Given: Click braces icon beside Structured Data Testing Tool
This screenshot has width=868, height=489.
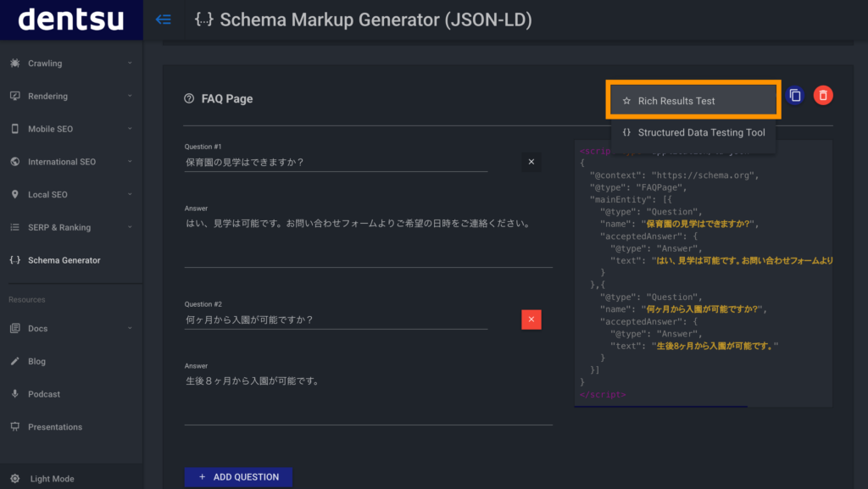Looking at the screenshot, I should pos(626,132).
